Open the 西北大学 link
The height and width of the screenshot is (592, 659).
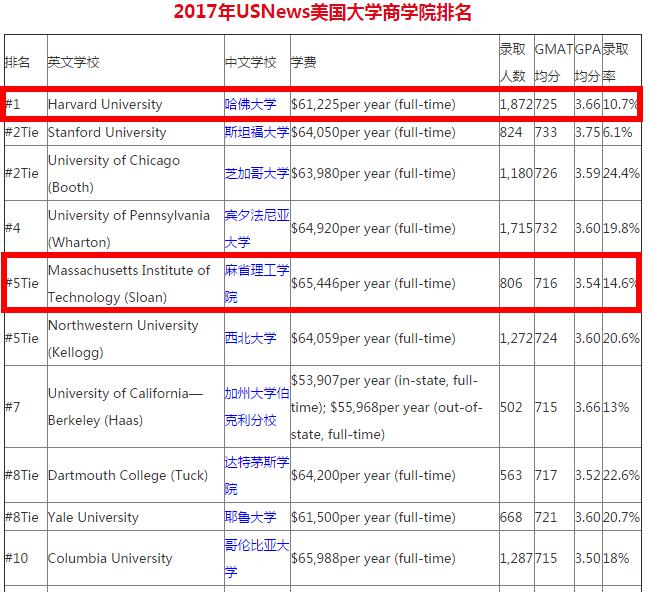(x=250, y=338)
